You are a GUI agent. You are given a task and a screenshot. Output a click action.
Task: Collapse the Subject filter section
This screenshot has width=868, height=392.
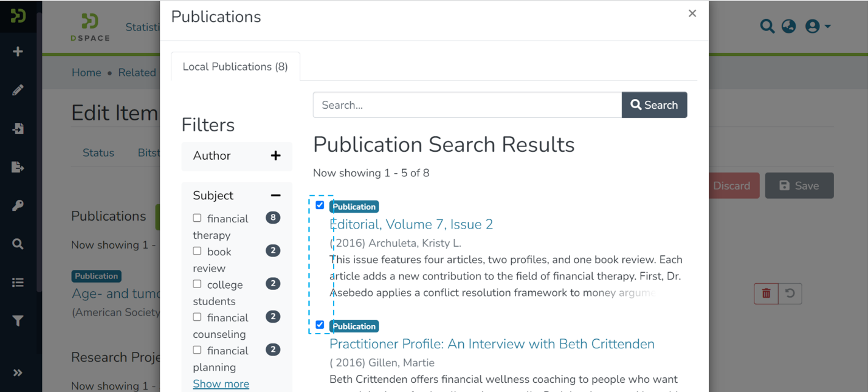click(x=275, y=195)
